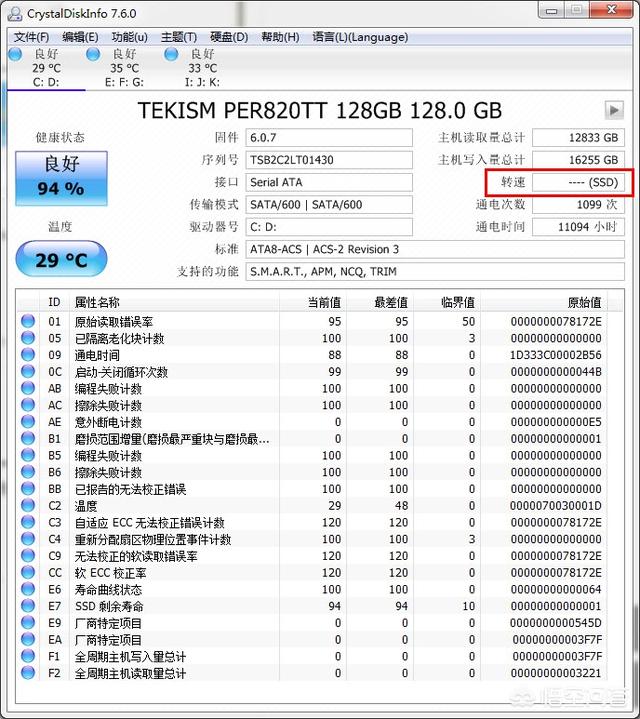The width and height of the screenshot is (640, 719).
Task: Click the raw value 1D333C00002B56
Action: coord(556,355)
